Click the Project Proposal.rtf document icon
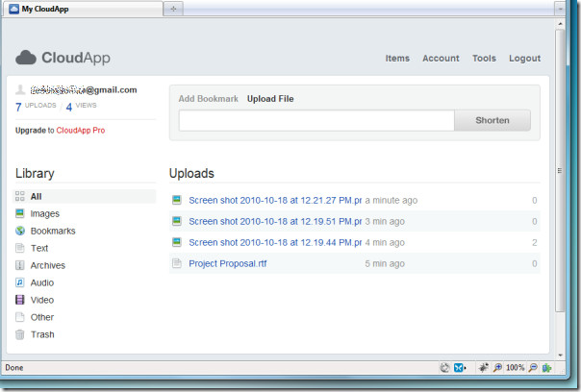Viewport: 581px width, 392px height. coord(177,263)
